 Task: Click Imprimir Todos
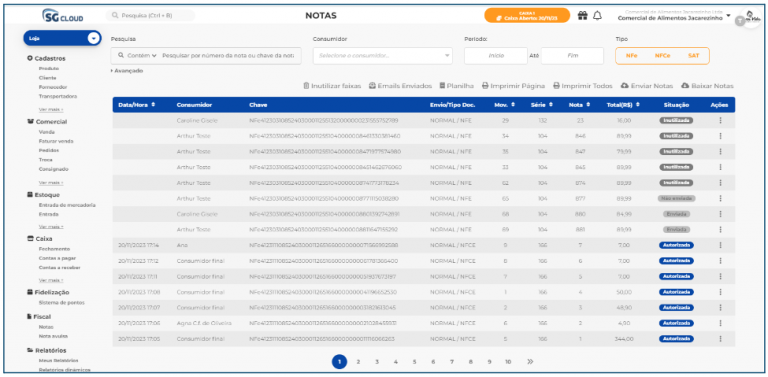(x=583, y=86)
